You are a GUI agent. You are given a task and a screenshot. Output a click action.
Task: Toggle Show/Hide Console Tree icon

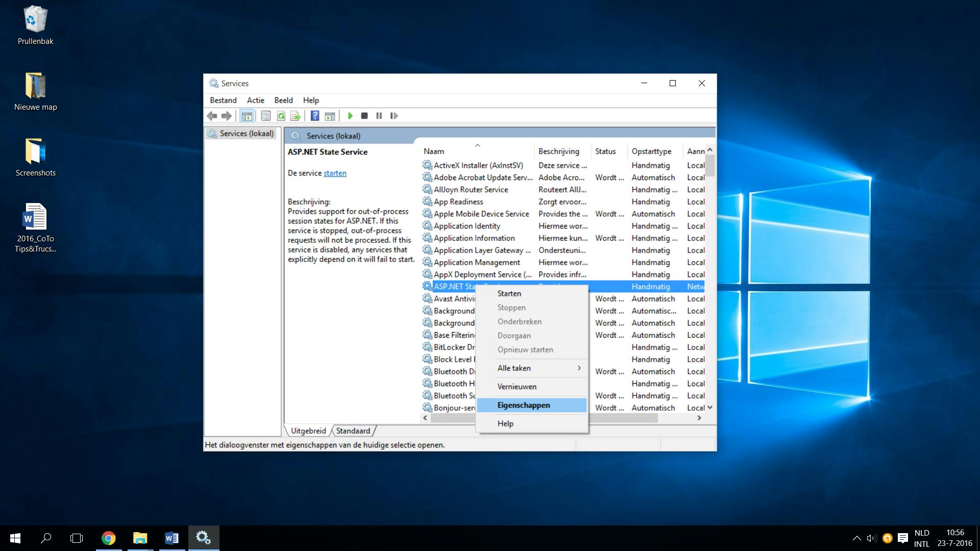coord(247,116)
